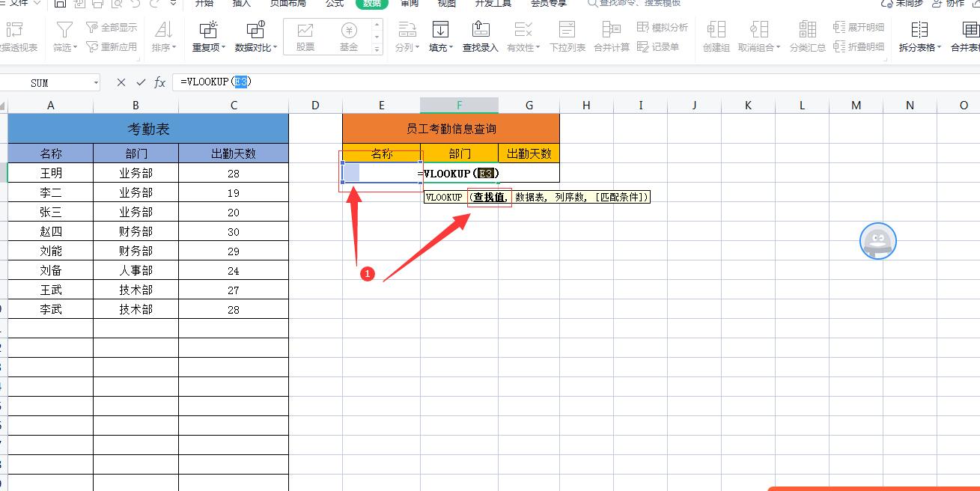Open the fx insert function dialog
980x491 pixels.
(x=159, y=82)
